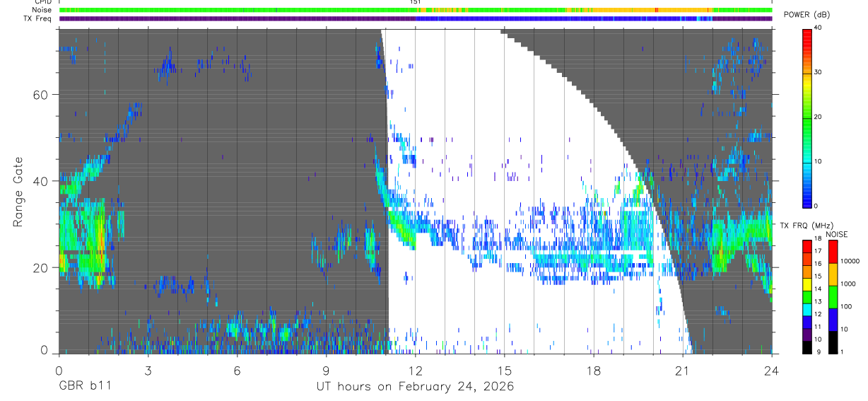The image size is (868, 401).
Task: Click the "1" label on the NOISE scale
Action: tap(843, 352)
